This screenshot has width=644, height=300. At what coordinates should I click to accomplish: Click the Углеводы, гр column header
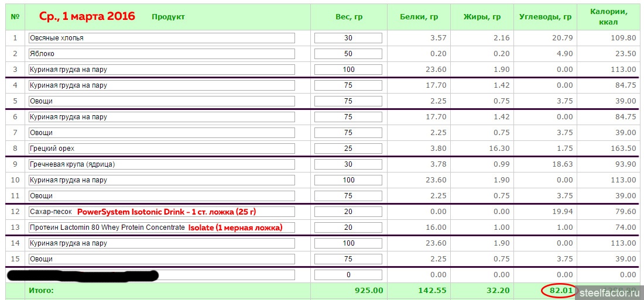[545, 17]
